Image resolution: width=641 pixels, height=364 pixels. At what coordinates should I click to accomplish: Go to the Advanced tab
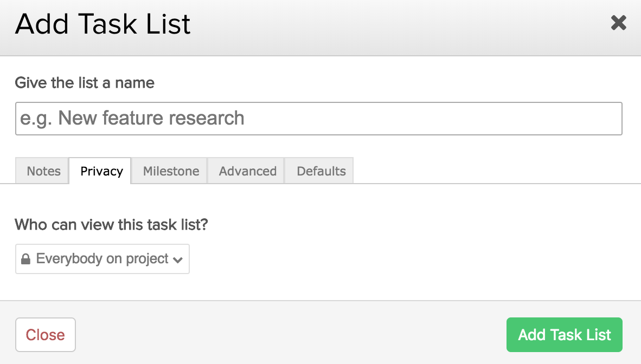pos(247,171)
